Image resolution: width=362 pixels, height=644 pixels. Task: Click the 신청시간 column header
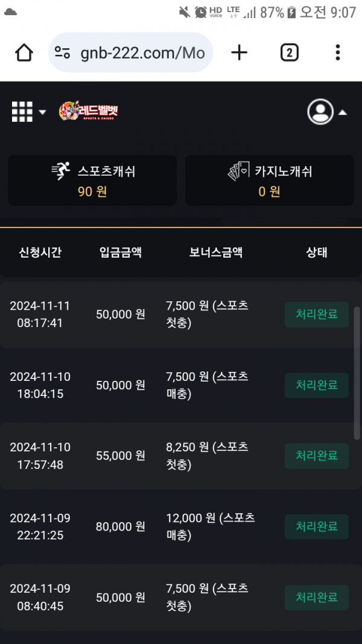pos(40,252)
